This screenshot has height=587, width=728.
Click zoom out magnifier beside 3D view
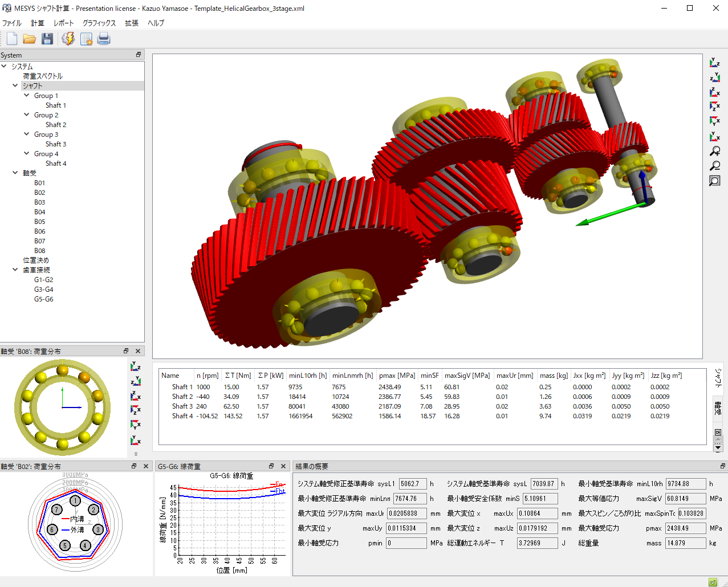pos(714,166)
